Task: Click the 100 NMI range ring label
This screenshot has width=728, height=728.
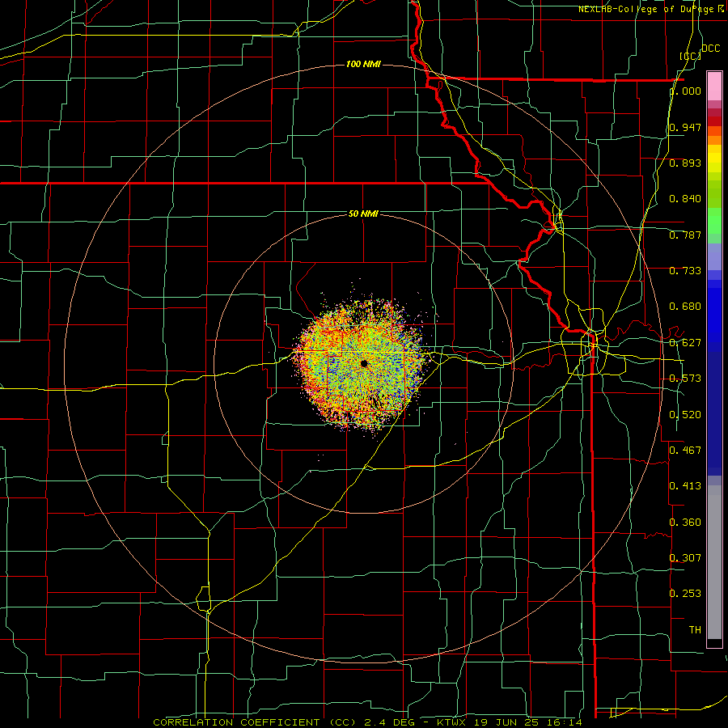Action: tap(363, 64)
